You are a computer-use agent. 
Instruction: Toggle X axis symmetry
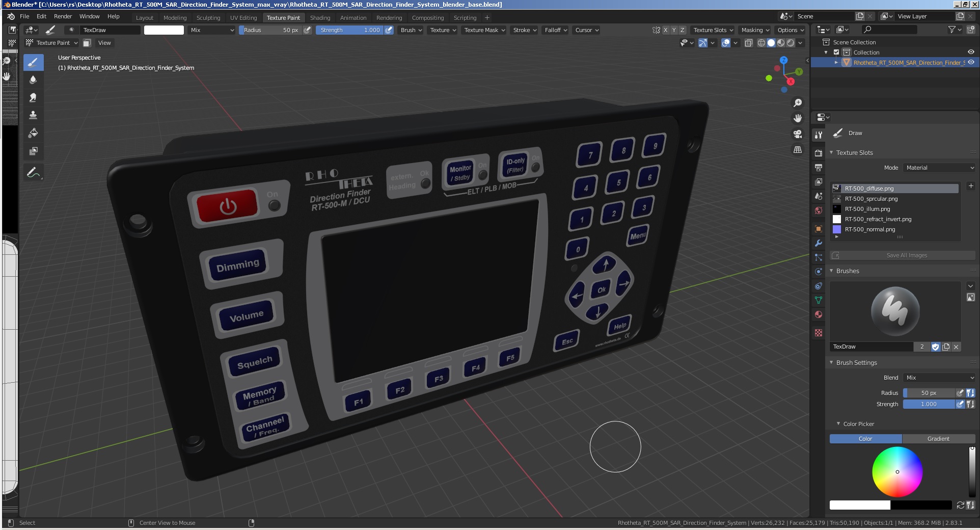665,30
